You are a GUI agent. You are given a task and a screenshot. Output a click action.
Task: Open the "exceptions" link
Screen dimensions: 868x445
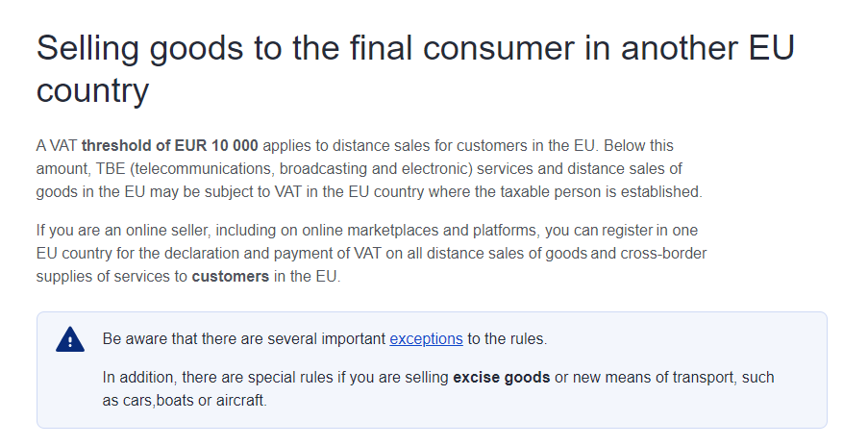point(426,339)
